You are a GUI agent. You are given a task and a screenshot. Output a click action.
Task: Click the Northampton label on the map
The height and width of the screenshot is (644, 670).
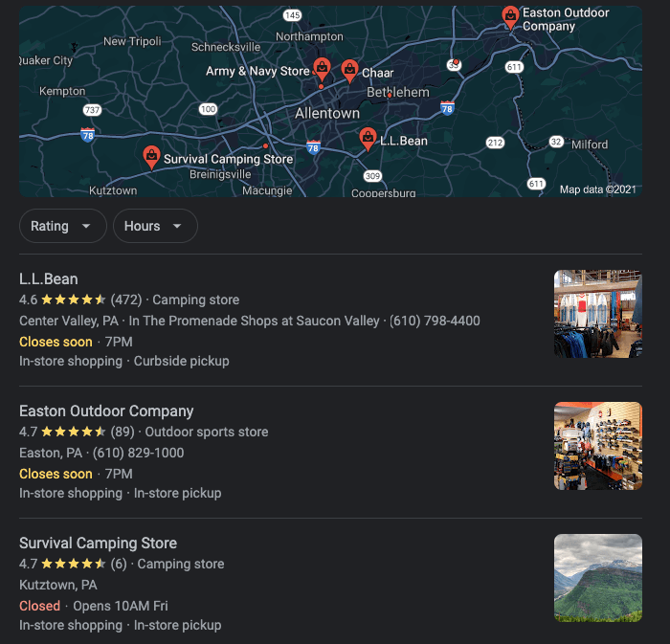click(x=309, y=36)
